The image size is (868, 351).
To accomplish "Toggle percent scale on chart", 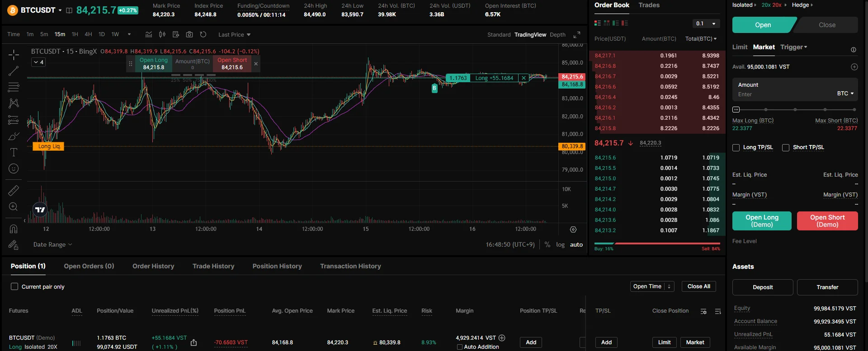I will (547, 244).
